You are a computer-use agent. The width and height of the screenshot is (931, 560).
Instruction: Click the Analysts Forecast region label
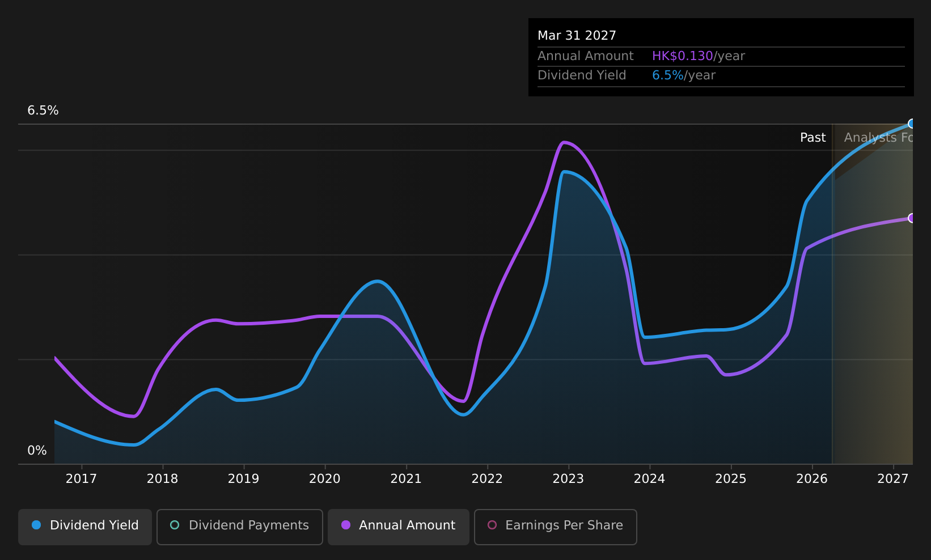coord(878,138)
